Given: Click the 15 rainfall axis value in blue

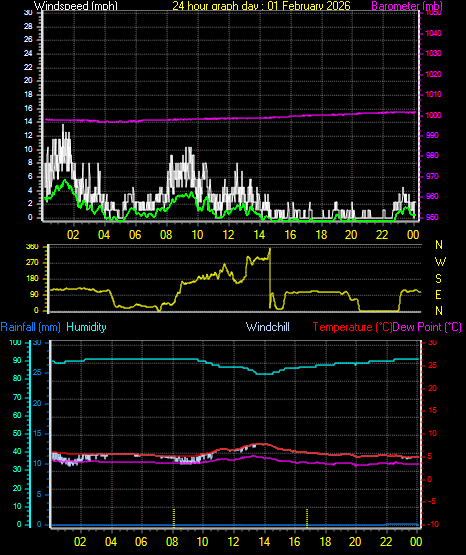Looking at the screenshot, I should point(37,434).
